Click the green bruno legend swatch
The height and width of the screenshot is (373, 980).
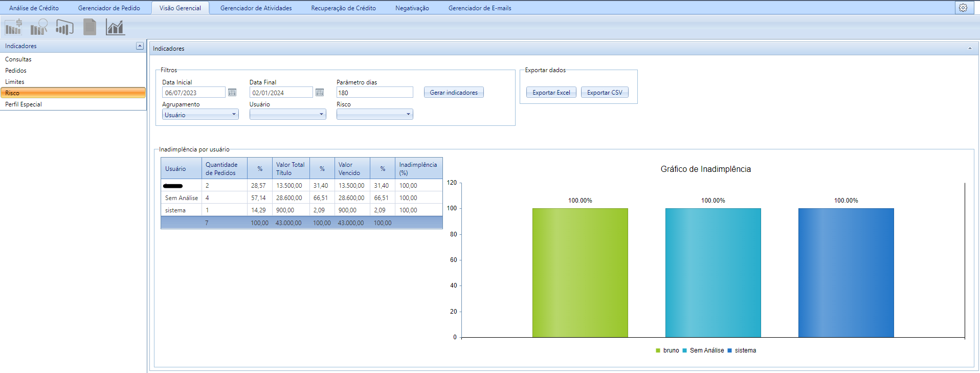pos(658,350)
